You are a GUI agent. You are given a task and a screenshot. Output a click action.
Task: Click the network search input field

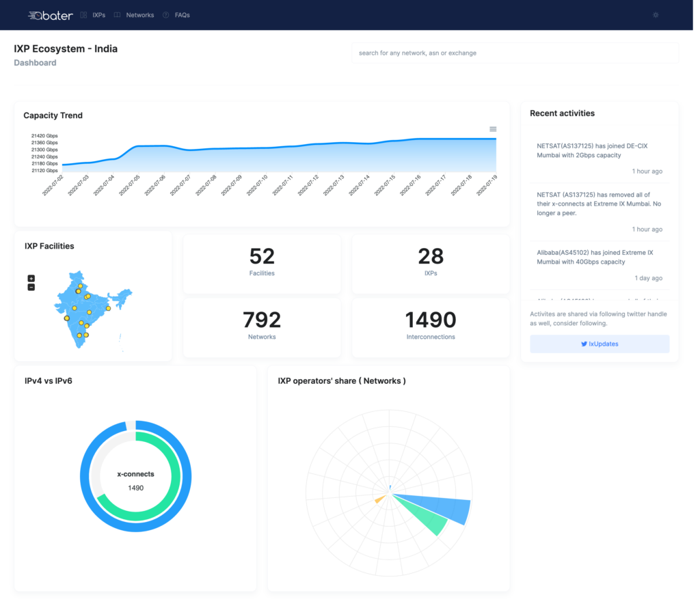tap(515, 53)
